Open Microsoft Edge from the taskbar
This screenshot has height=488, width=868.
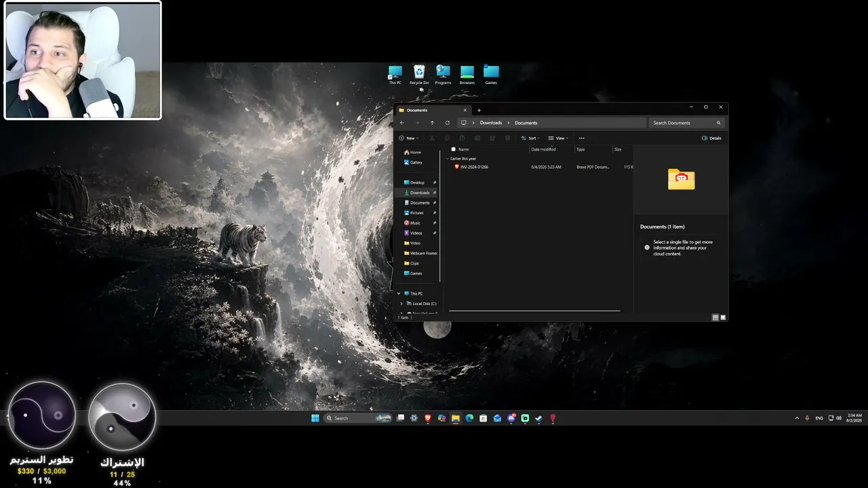469,418
